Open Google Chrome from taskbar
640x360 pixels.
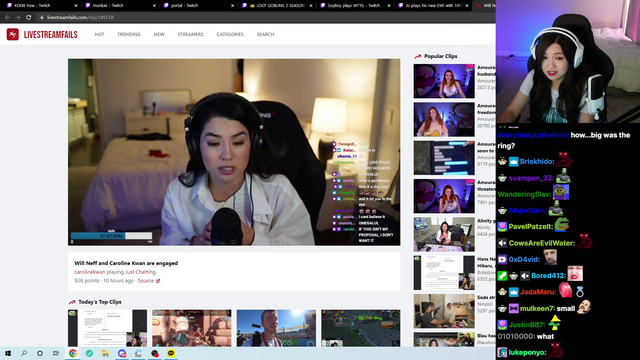73,353
